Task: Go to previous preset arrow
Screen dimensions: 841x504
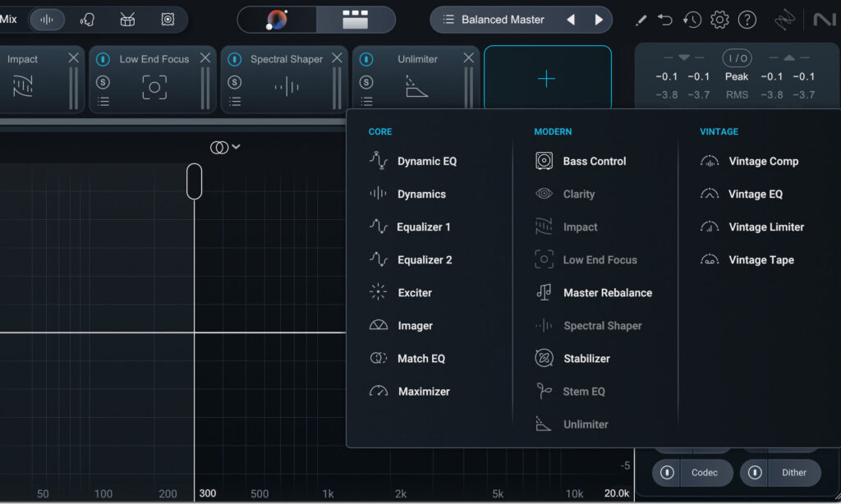Action: pos(572,20)
